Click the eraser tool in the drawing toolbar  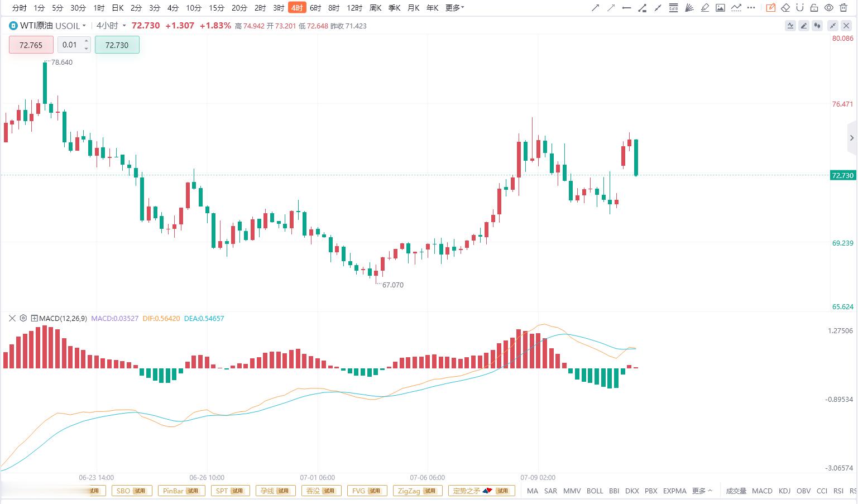click(785, 8)
